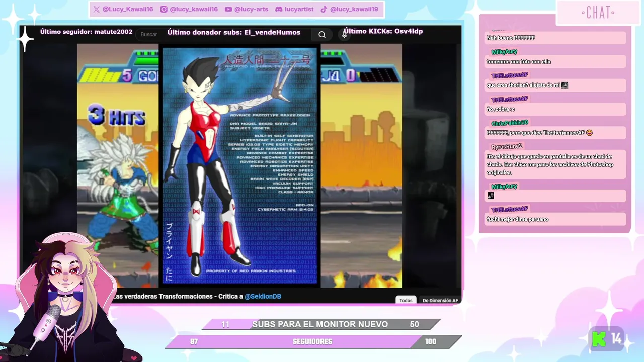Select the 'Todos' filter chip
Screen dimensions: 644x362
406,300
